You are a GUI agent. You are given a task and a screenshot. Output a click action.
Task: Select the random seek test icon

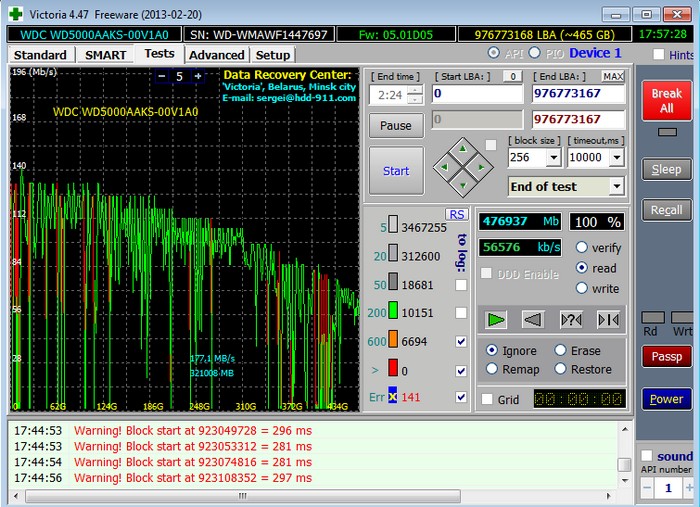(x=571, y=319)
